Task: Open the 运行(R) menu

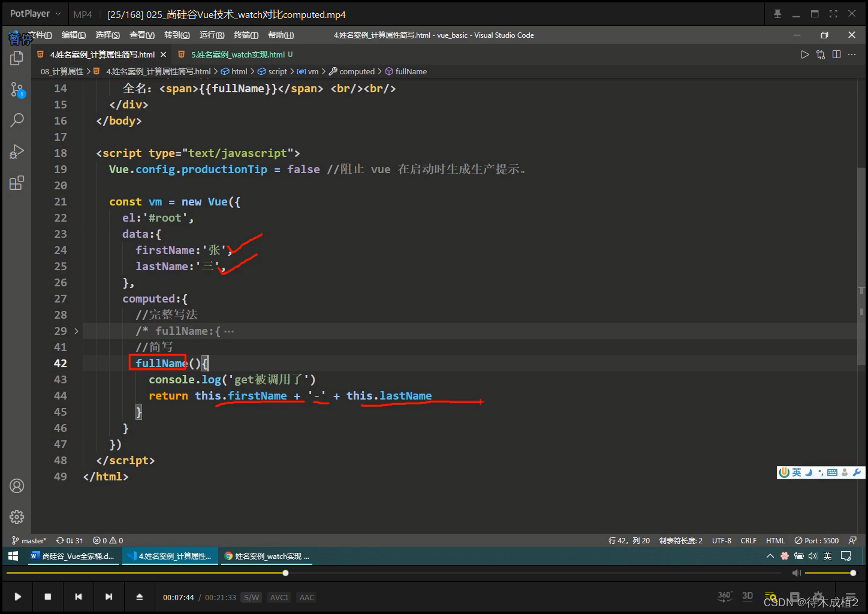Action: 212,35
